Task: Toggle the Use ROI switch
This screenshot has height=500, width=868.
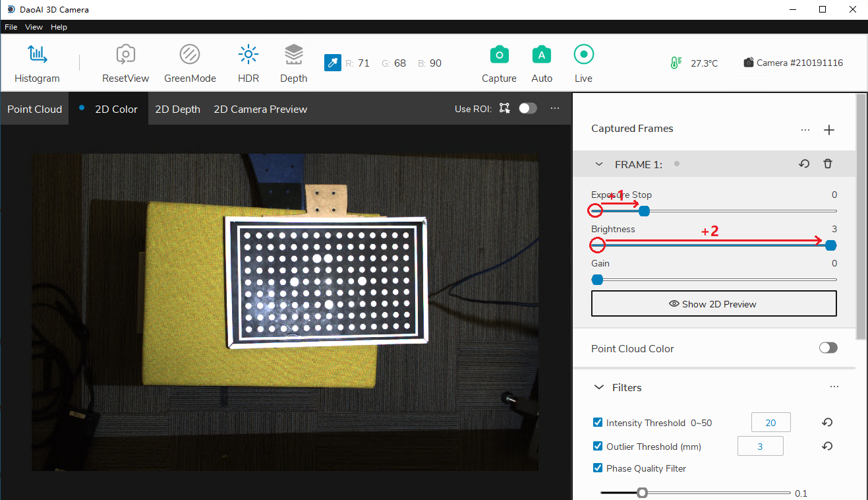Action: (528, 109)
